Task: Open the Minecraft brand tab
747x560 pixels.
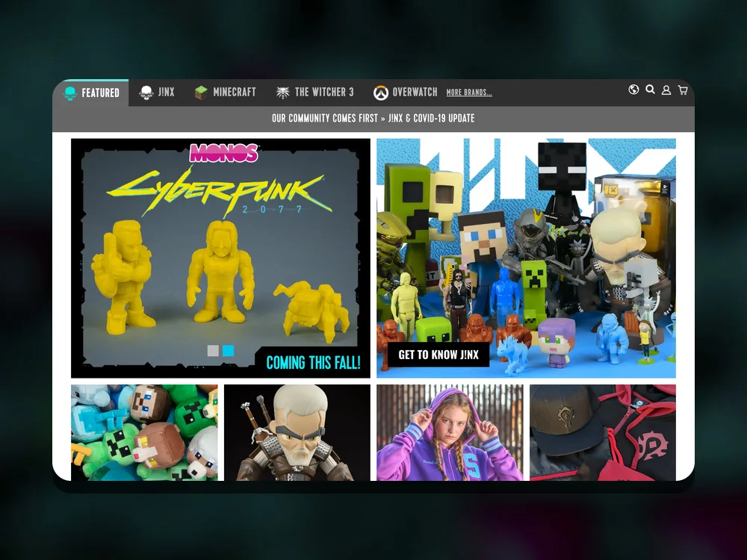Action: 226,93
